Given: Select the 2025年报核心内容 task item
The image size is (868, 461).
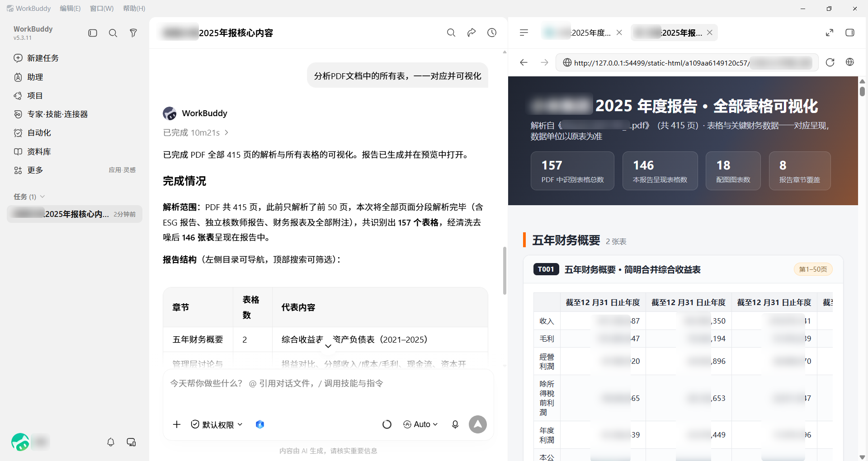Looking at the screenshot, I should 75,214.
